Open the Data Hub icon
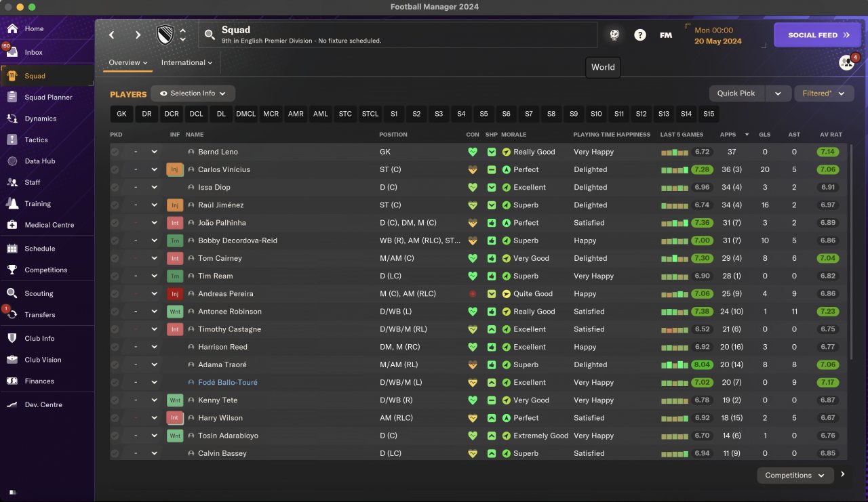This screenshot has height=502, width=868. click(12, 161)
